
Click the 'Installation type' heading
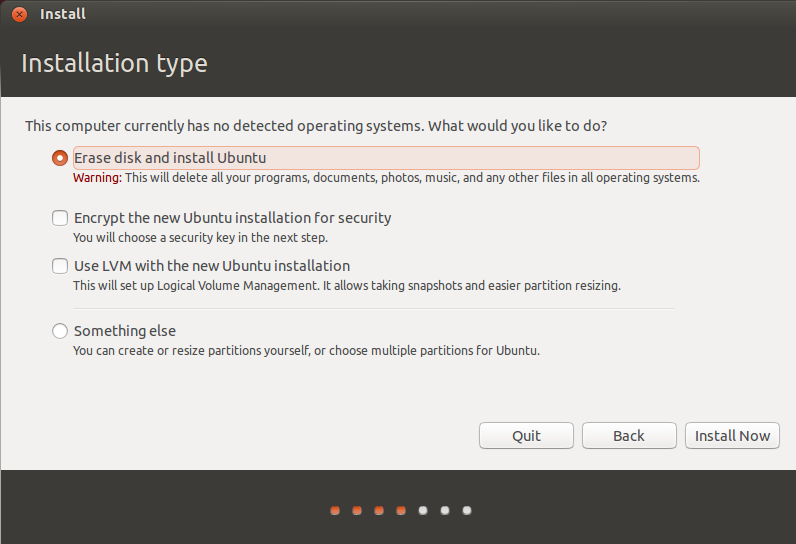tap(114, 63)
